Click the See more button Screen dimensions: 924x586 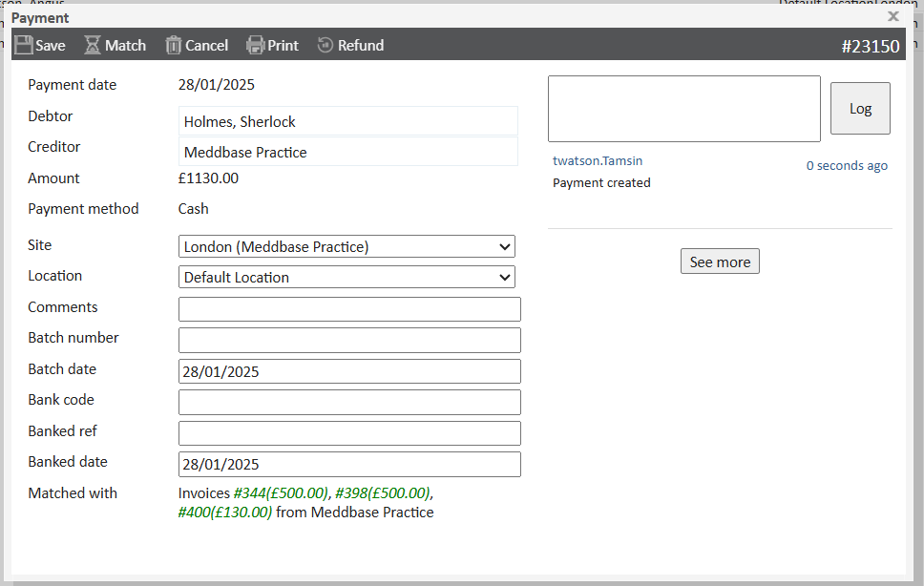pyautogui.click(x=720, y=262)
